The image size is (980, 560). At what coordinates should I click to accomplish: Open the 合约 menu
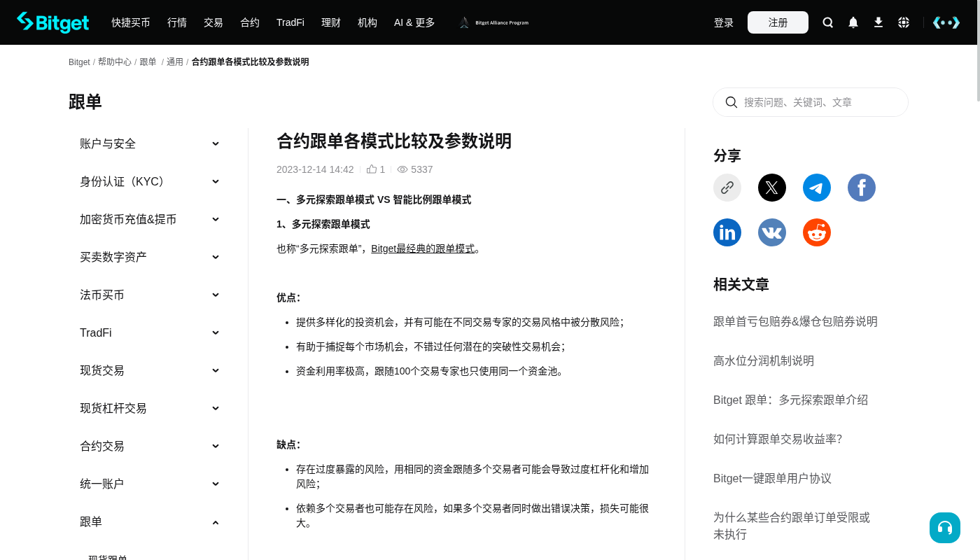[x=250, y=22]
